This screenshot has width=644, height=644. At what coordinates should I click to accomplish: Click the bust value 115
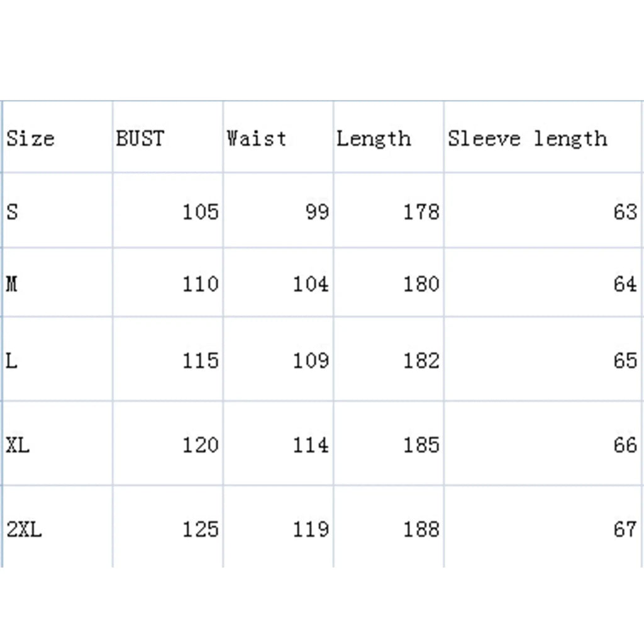tap(201, 360)
